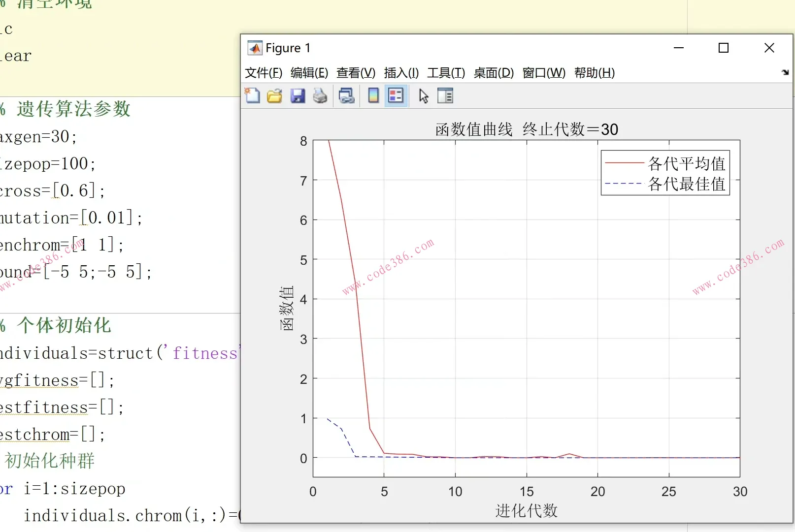
Task: Expand the 插入(I) menu
Action: pyautogui.click(x=401, y=73)
